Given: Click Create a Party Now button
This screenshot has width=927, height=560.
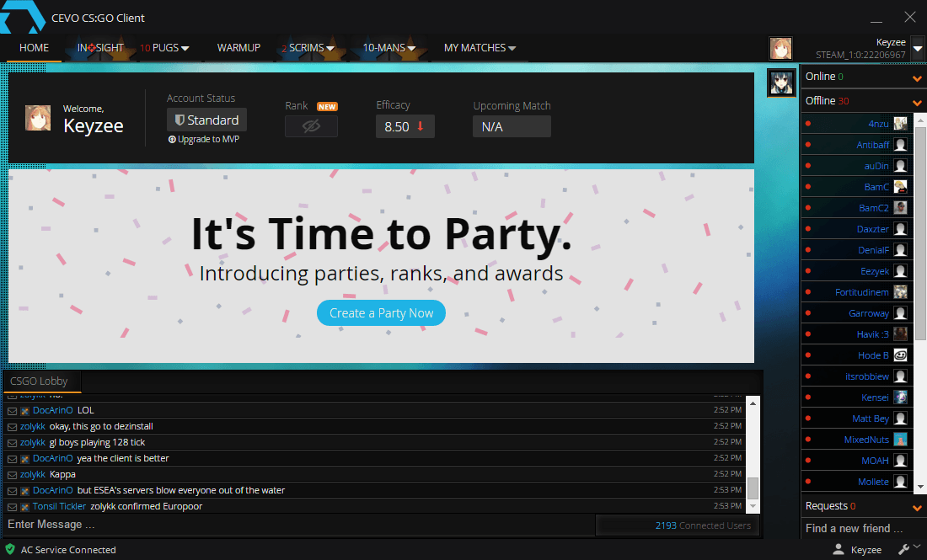Looking at the screenshot, I should tap(381, 313).
